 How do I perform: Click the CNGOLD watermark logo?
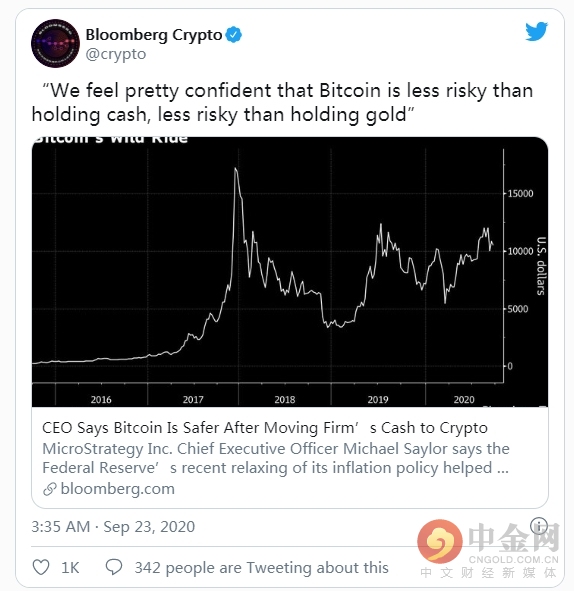point(488,549)
